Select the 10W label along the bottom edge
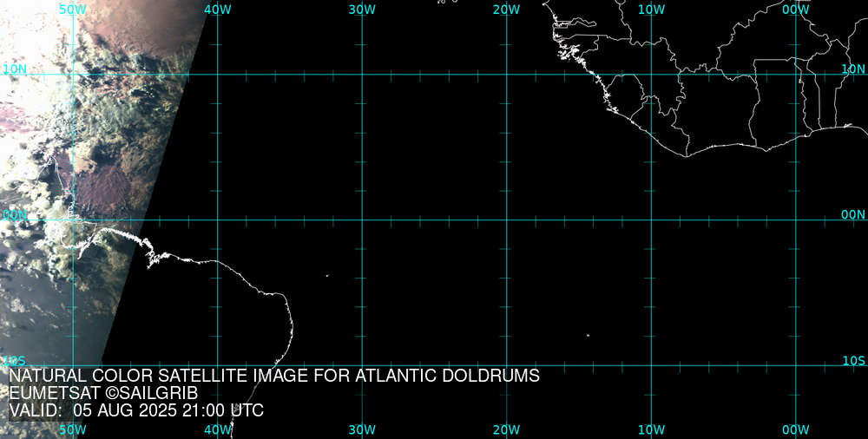868x439 pixels. click(x=651, y=429)
